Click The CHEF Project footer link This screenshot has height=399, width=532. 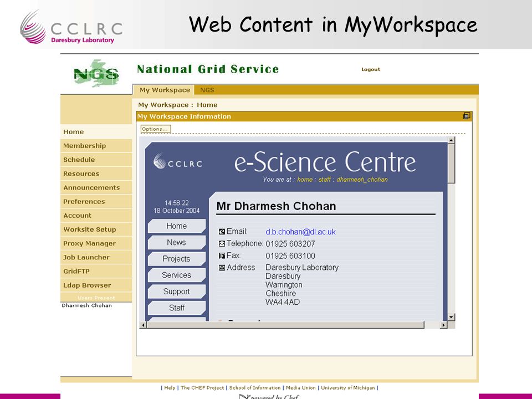pyautogui.click(x=202, y=387)
